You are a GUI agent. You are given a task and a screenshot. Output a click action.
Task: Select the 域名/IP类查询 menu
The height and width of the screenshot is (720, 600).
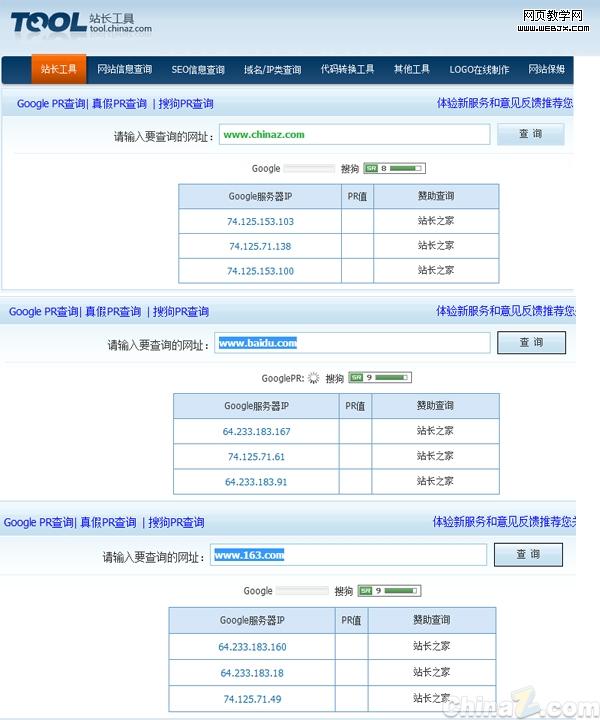click(272, 69)
